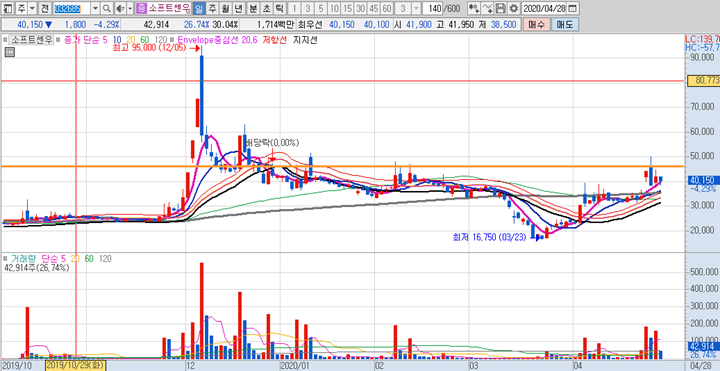Click the floppy disk save icon
Viewport: 720px width, 371px height.
501,8
